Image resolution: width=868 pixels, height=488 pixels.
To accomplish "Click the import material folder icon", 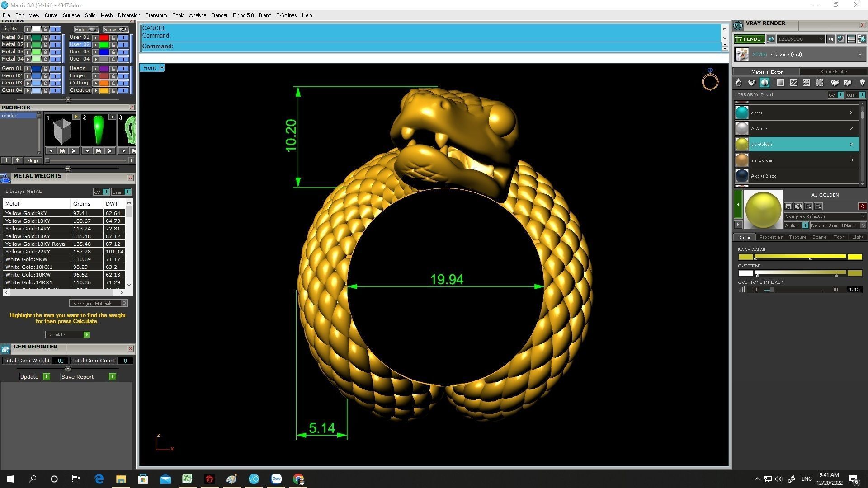I will click(x=808, y=206).
